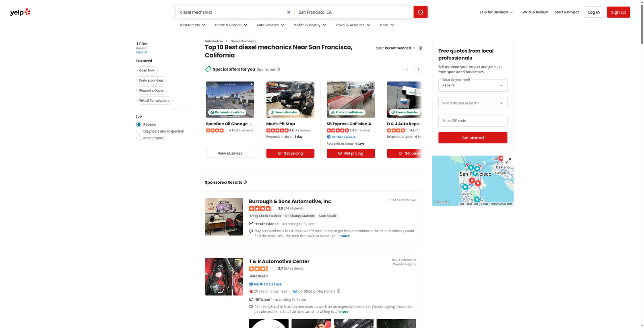The height and width of the screenshot is (328, 644).
Task: Open the What do you need dropdown
Action: tap(473, 85)
